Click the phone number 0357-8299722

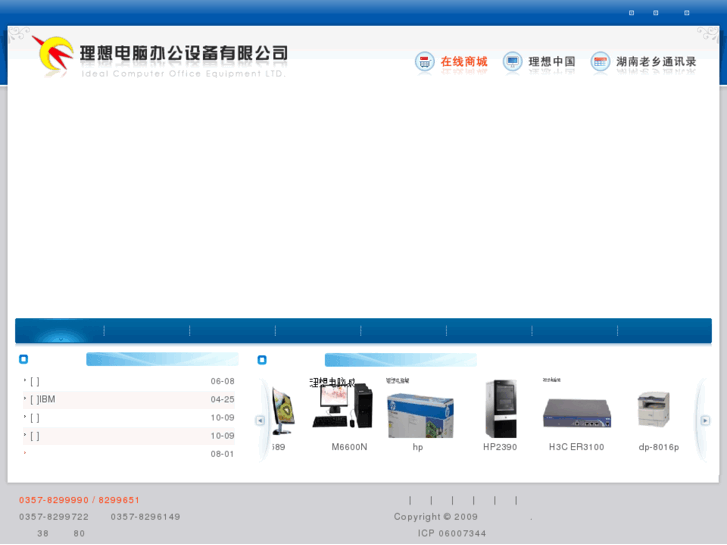point(54,517)
